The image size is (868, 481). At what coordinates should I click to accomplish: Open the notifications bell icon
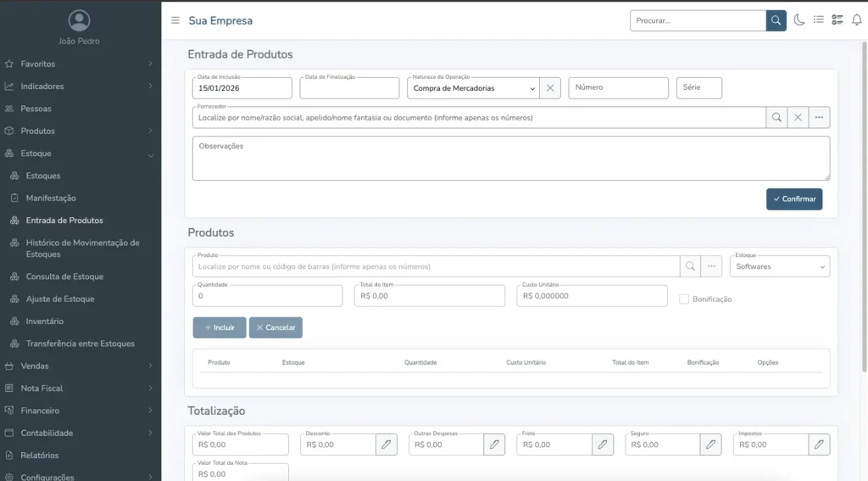coord(856,20)
